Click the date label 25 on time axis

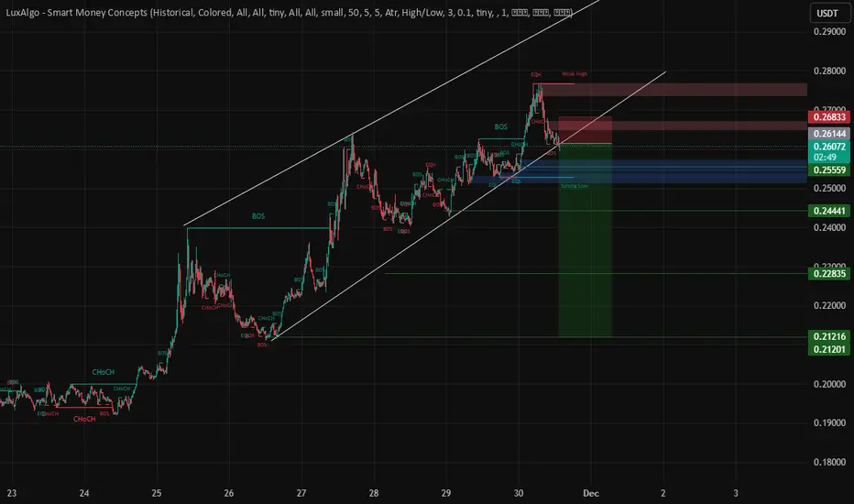(157, 493)
